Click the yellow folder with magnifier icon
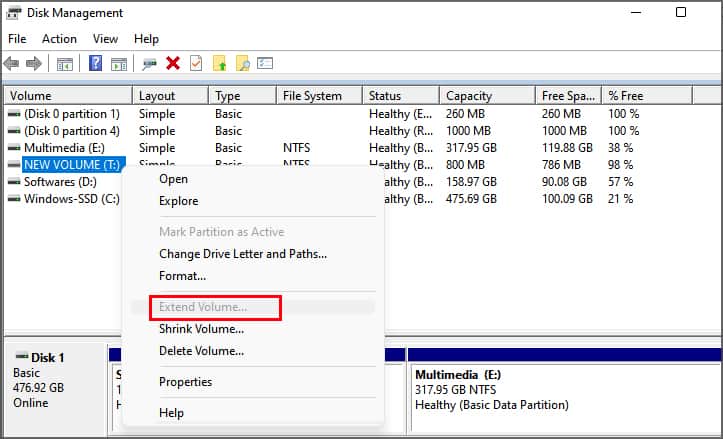Image resolution: width=723 pixels, height=439 pixels. (243, 63)
